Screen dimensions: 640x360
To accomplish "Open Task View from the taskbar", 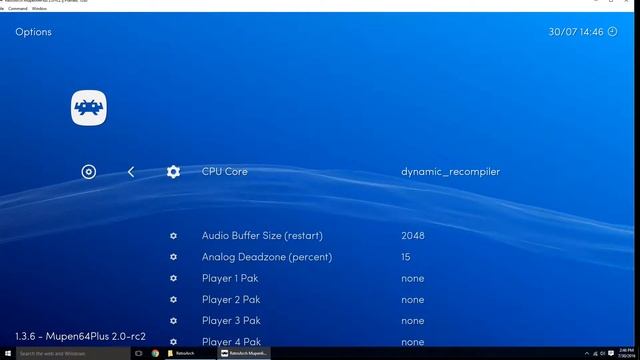I will [139, 353].
